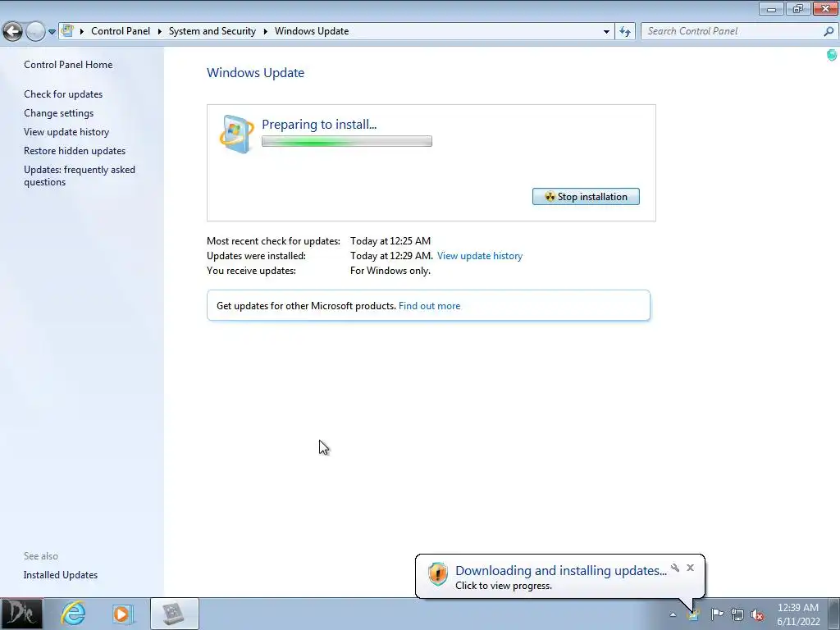
Task: Click Check for updates
Action: 63,94
